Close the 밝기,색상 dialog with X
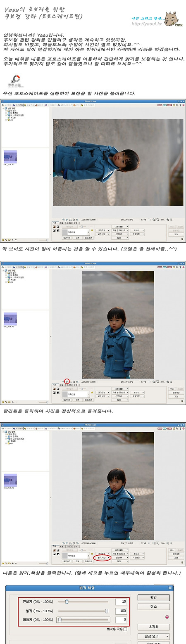 170,588
